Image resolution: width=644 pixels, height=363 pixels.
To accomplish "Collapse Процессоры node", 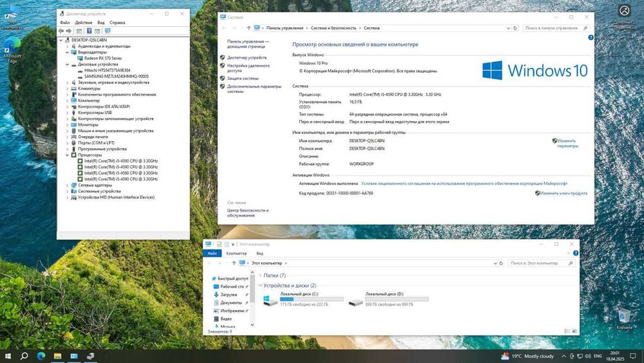I will coord(68,155).
